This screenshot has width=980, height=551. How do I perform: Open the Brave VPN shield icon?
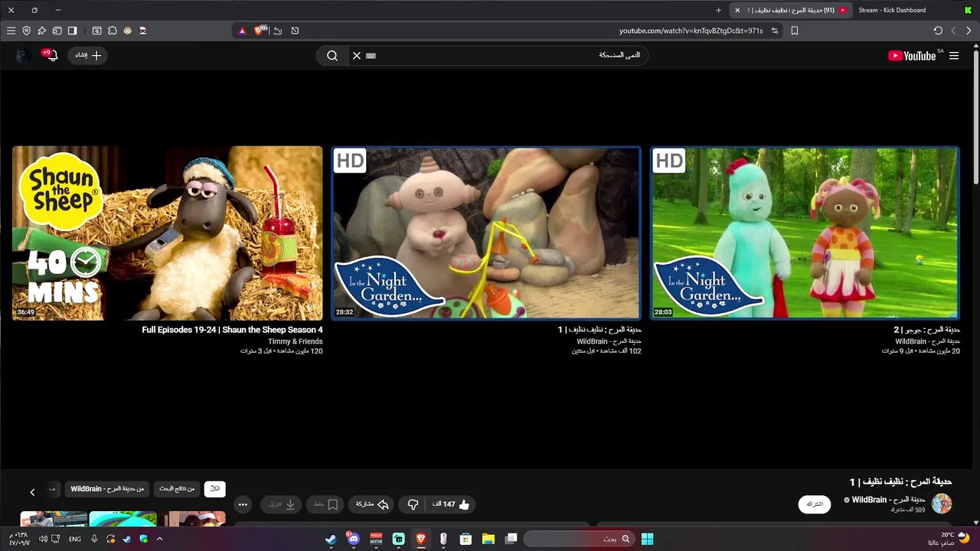26,31
